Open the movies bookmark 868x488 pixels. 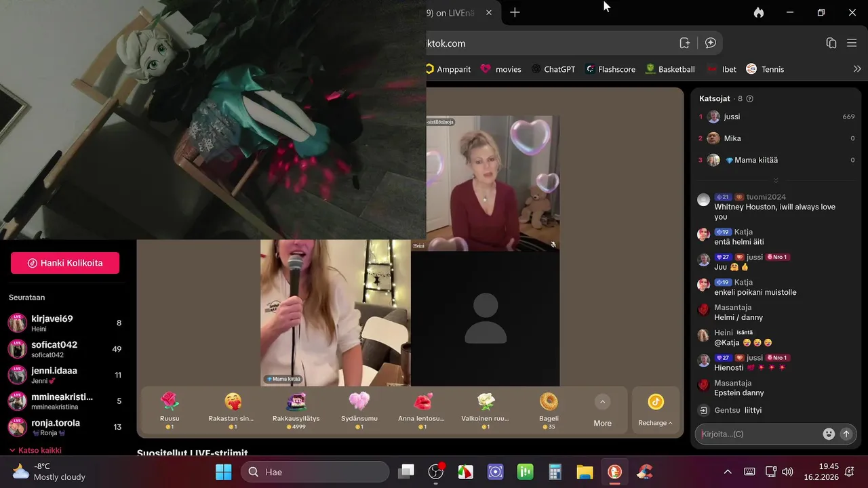(501, 69)
